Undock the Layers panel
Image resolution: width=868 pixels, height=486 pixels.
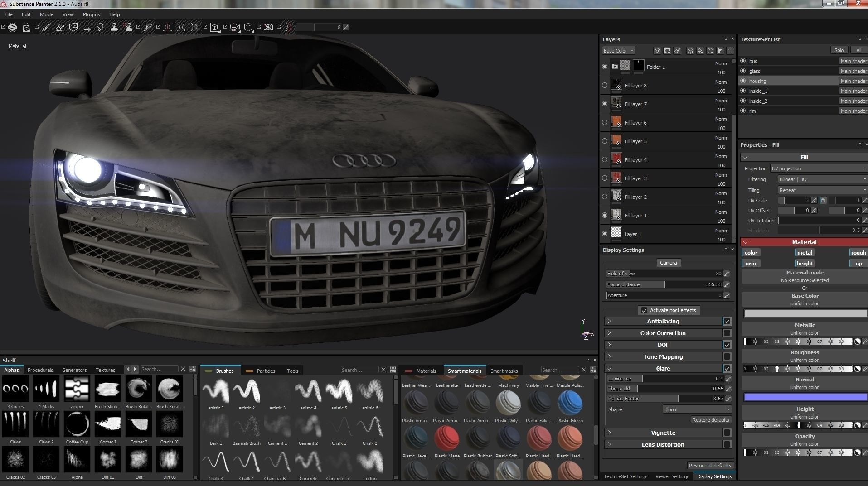click(x=726, y=39)
